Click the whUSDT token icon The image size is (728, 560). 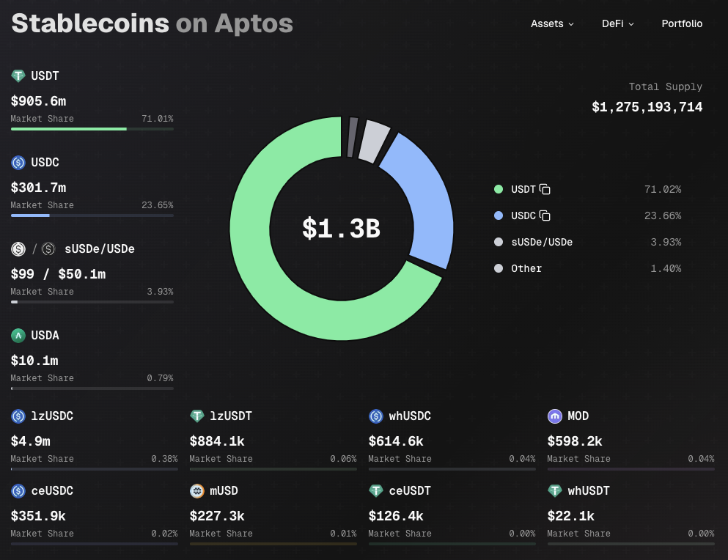pyautogui.click(x=555, y=490)
